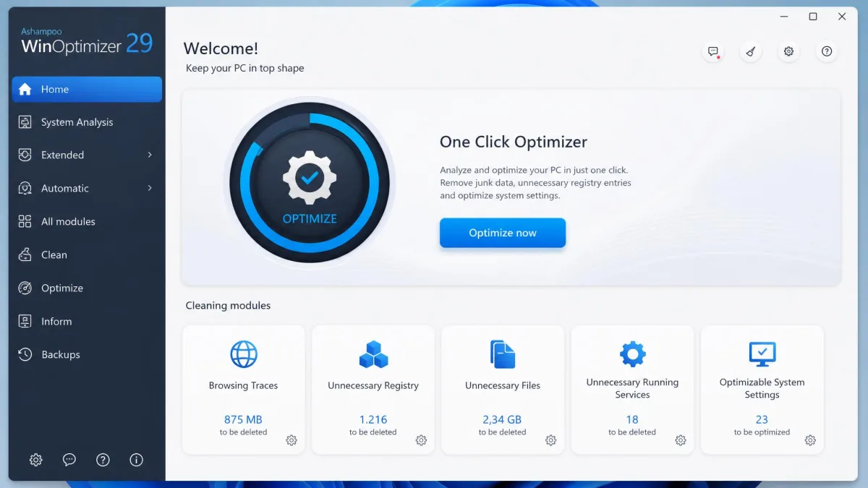Click the Keep your PC in top shape text
Image resolution: width=868 pixels, height=488 pixels.
(x=245, y=68)
